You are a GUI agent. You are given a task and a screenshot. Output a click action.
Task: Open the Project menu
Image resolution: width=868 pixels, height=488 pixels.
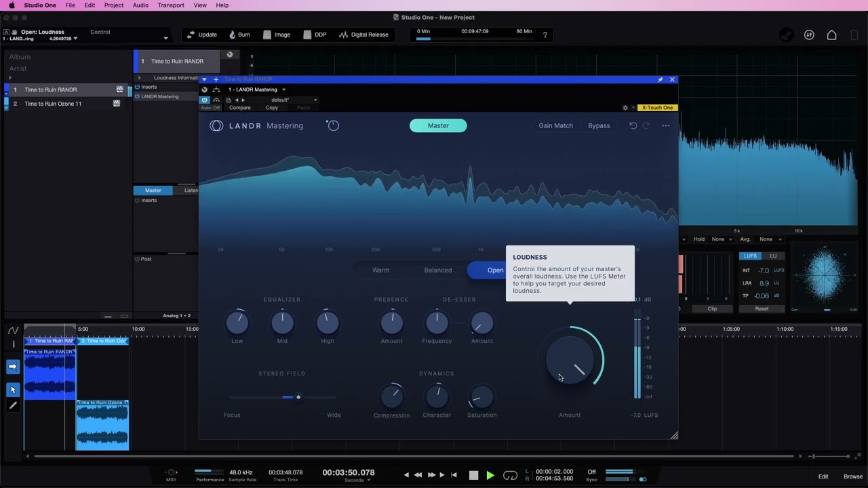pyautogui.click(x=114, y=5)
